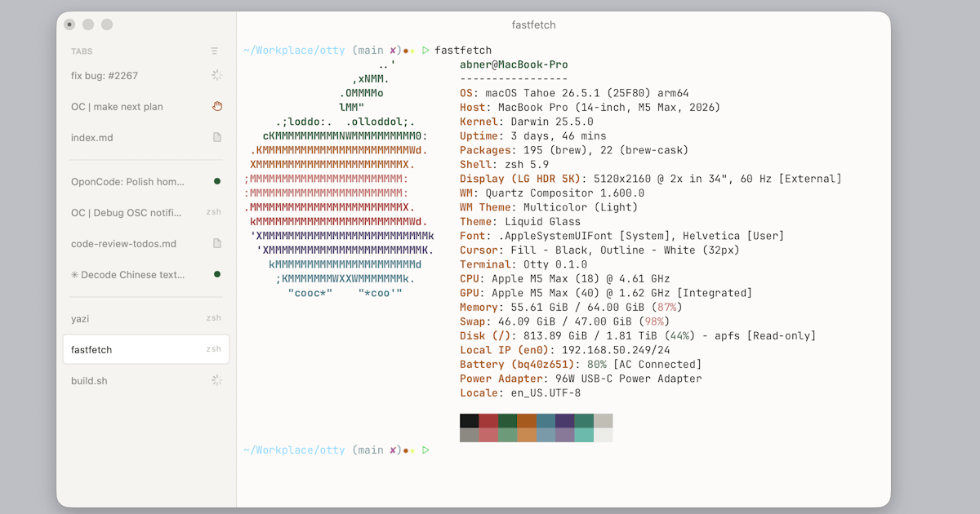The width and height of the screenshot is (980, 514).
Task: Click the Host: MacBook Pro line
Action: (590, 108)
